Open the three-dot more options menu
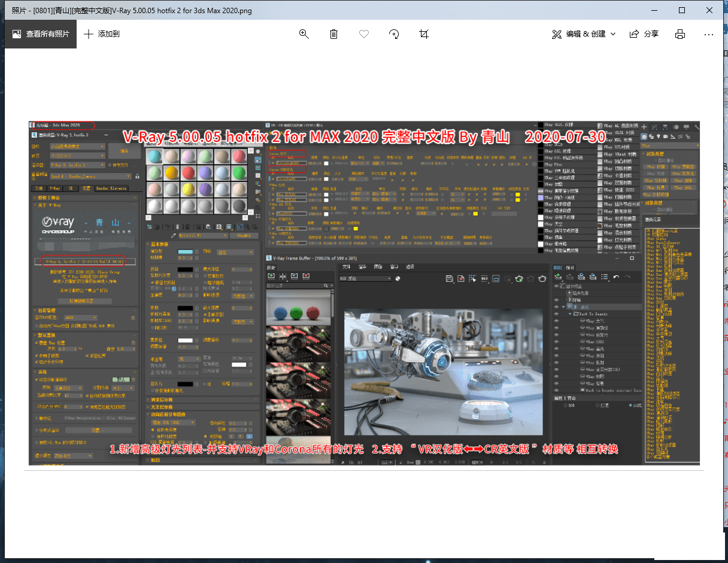This screenshot has height=563, width=728. pyautogui.click(x=709, y=34)
